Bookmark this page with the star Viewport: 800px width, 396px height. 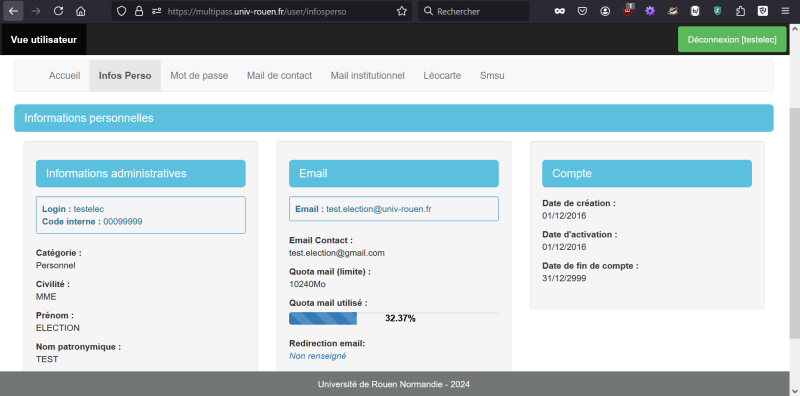(x=402, y=11)
